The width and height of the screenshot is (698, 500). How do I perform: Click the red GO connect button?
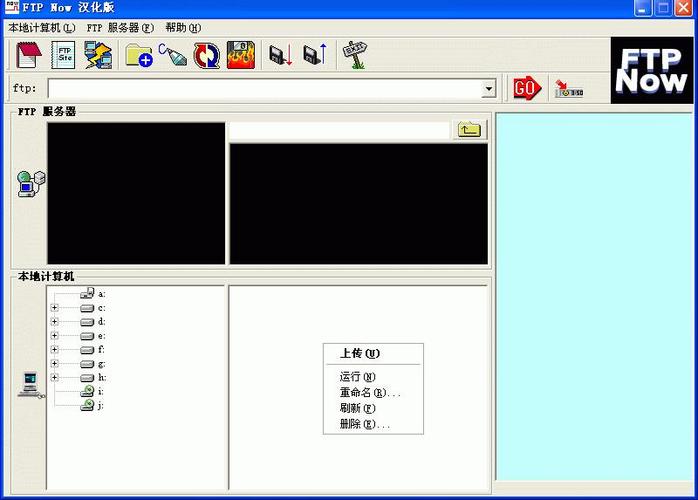(x=527, y=88)
